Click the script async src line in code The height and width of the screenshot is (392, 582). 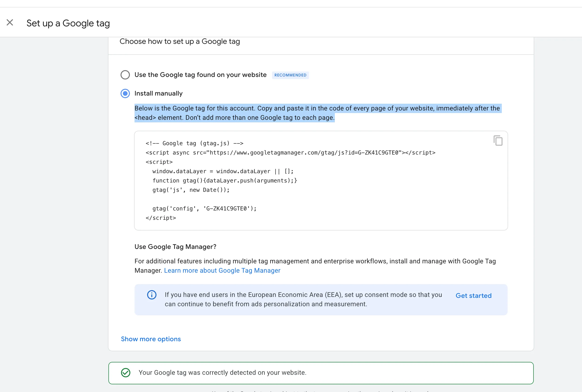(x=290, y=153)
